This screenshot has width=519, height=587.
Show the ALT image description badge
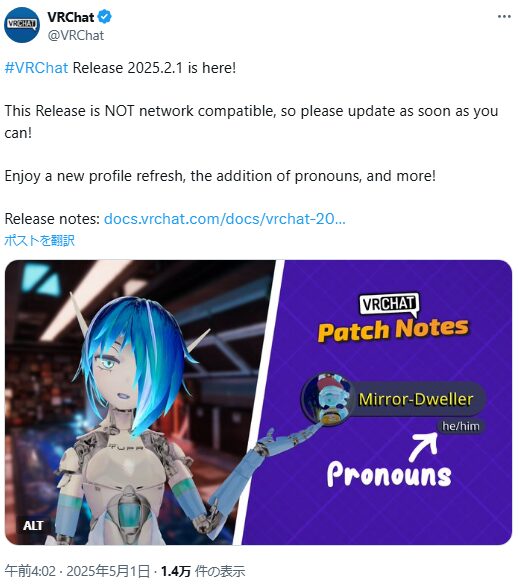click(x=33, y=526)
